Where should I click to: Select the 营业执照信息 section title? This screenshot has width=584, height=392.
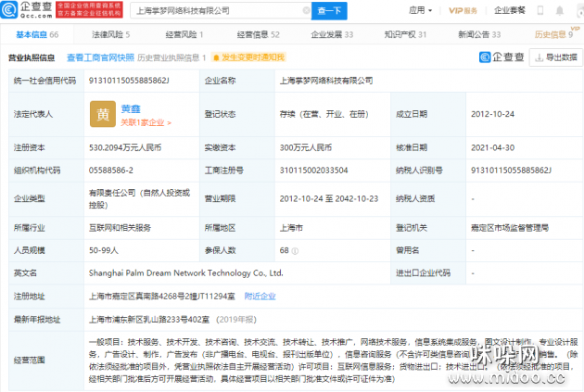(32, 57)
